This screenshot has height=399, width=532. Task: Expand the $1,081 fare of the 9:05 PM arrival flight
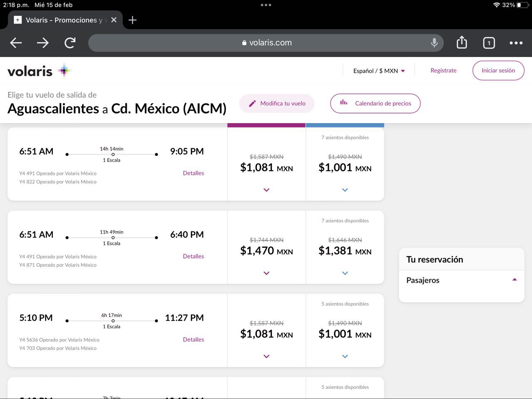click(x=266, y=190)
